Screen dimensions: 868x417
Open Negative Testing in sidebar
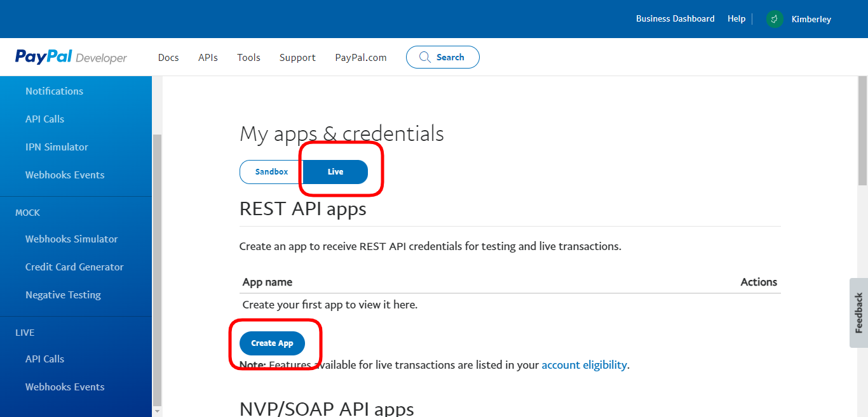coord(63,295)
